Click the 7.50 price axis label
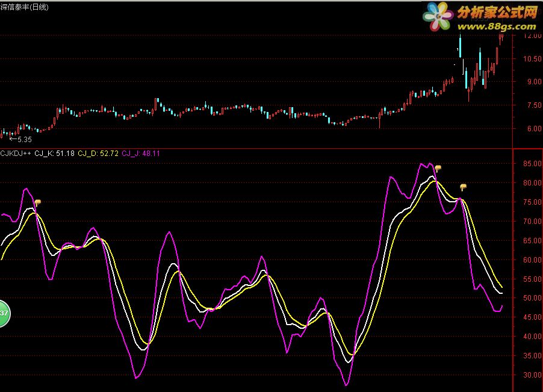Screen dimensions: 543x392 535,105
